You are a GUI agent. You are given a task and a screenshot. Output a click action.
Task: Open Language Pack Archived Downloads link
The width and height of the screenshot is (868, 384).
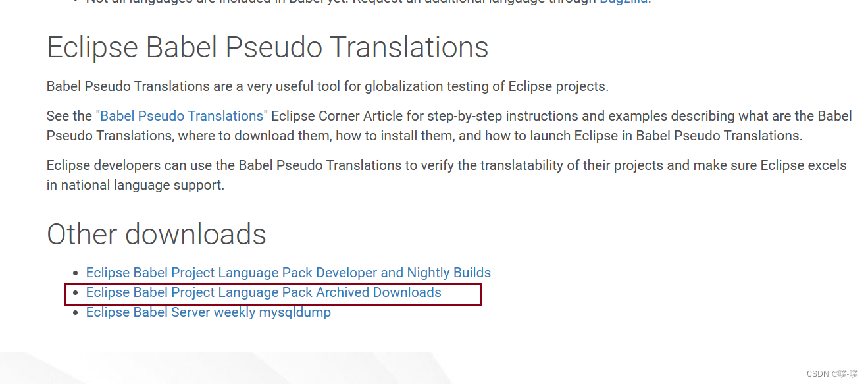263,292
